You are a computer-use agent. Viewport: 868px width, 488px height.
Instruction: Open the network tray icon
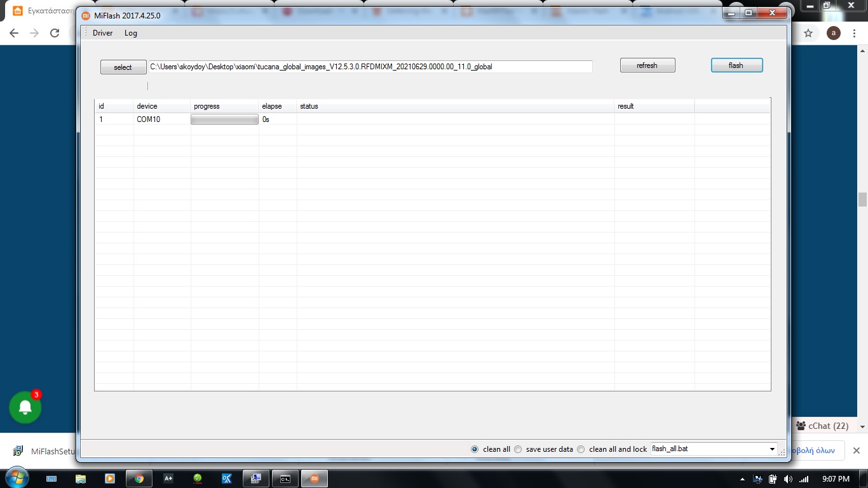pyautogui.click(x=757, y=478)
